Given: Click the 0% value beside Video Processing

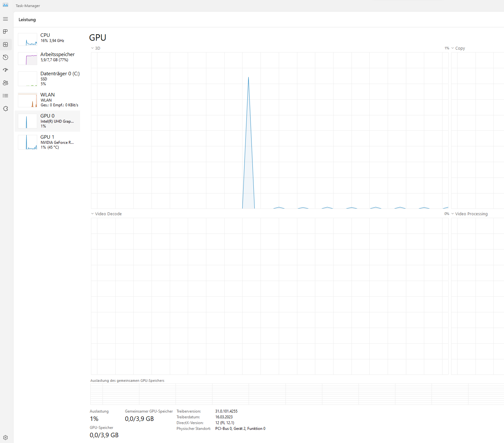Looking at the screenshot, I should (447, 214).
